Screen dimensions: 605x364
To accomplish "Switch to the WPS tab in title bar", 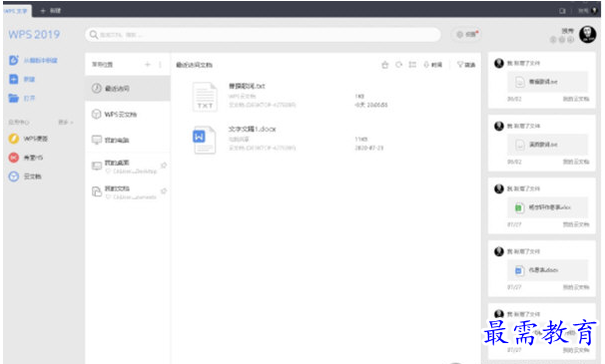I will tap(16, 11).
